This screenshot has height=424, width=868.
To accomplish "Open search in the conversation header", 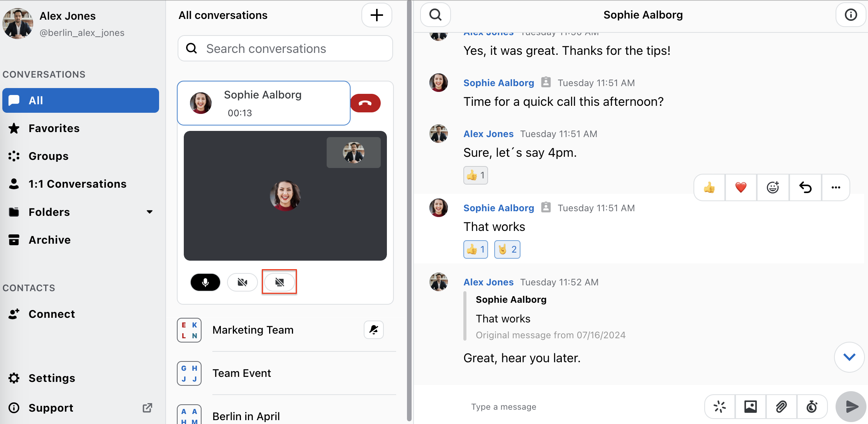I will (x=436, y=15).
